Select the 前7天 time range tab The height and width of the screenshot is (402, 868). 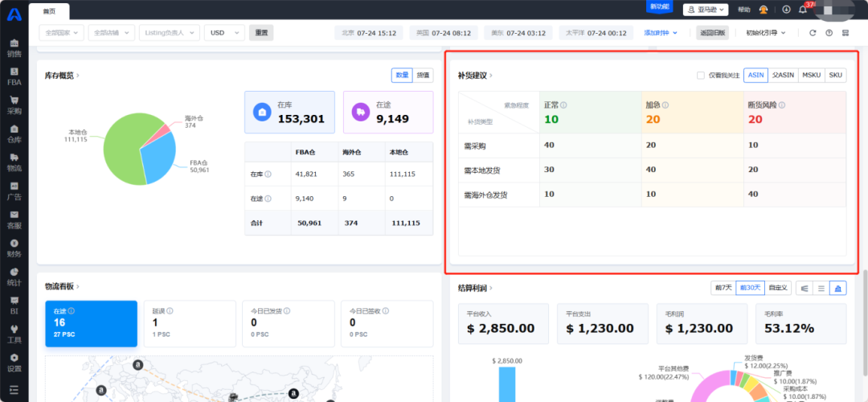[x=723, y=288]
